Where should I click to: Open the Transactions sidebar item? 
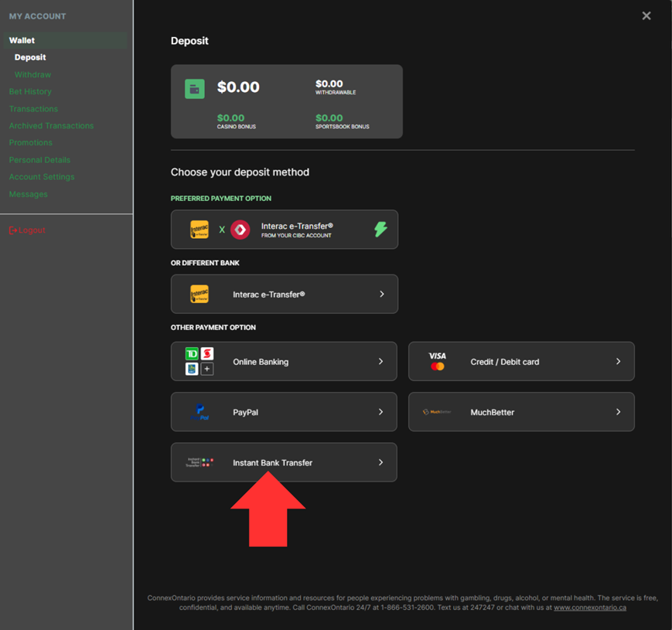pos(33,109)
